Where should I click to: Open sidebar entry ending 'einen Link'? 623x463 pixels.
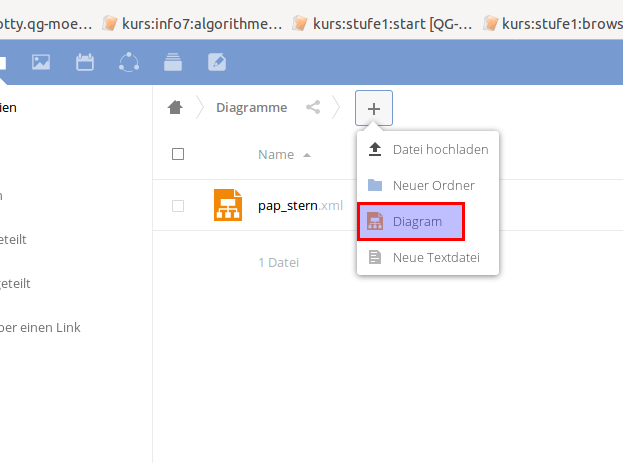[x=40, y=327]
